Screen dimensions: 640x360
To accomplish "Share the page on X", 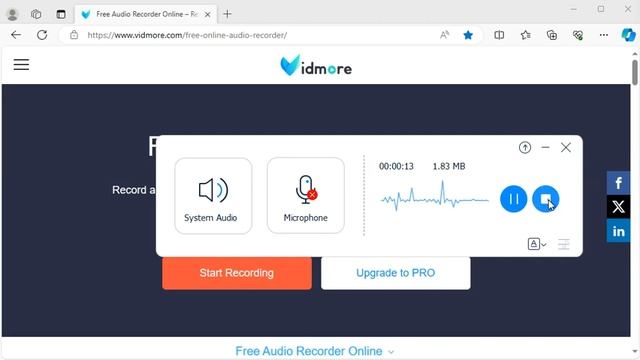I will tap(618, 207).
